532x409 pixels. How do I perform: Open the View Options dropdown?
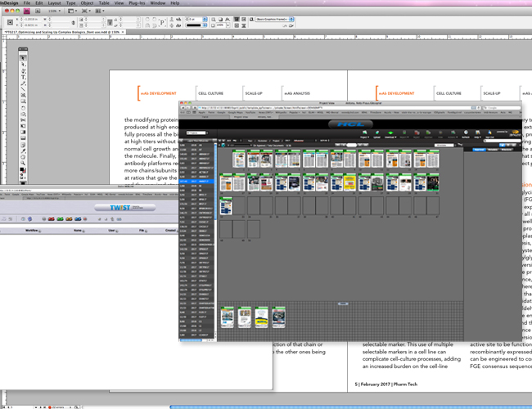72,11
